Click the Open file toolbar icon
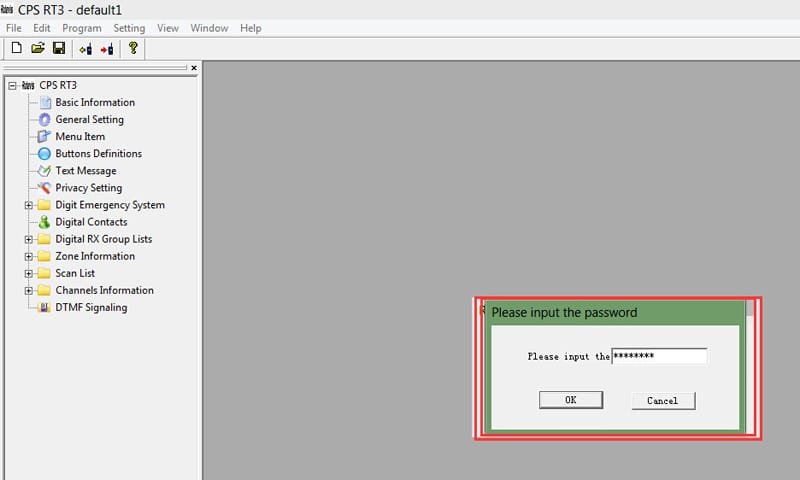The height and width of the screenshot is (480, 800). pos(38,48)
